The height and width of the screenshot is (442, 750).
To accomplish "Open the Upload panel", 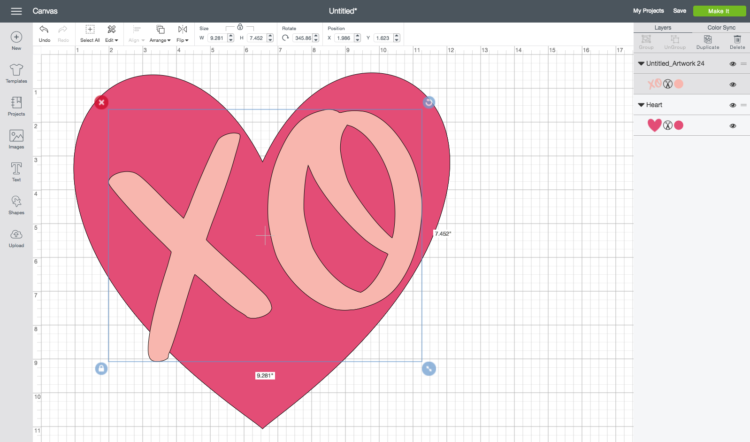I will tap(16, 238).
